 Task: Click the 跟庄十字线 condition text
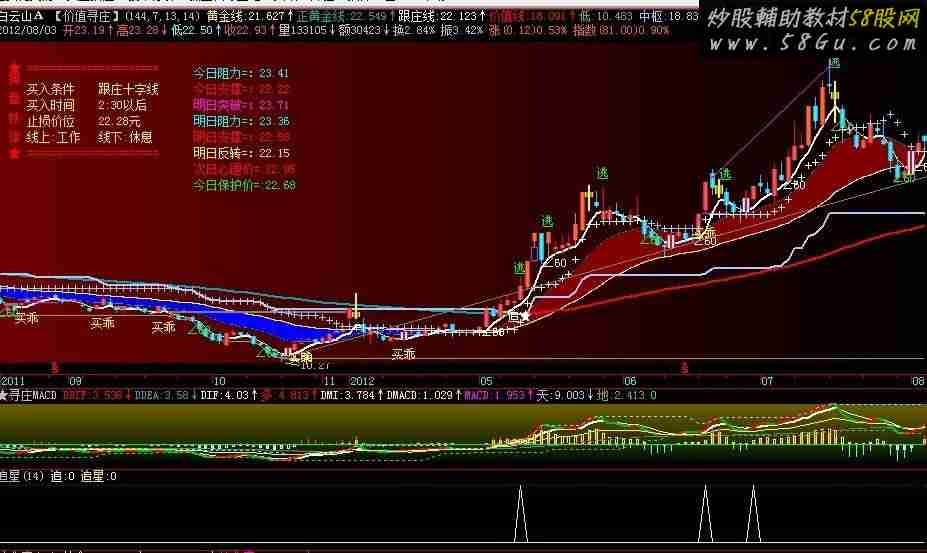tap(128, 89)
